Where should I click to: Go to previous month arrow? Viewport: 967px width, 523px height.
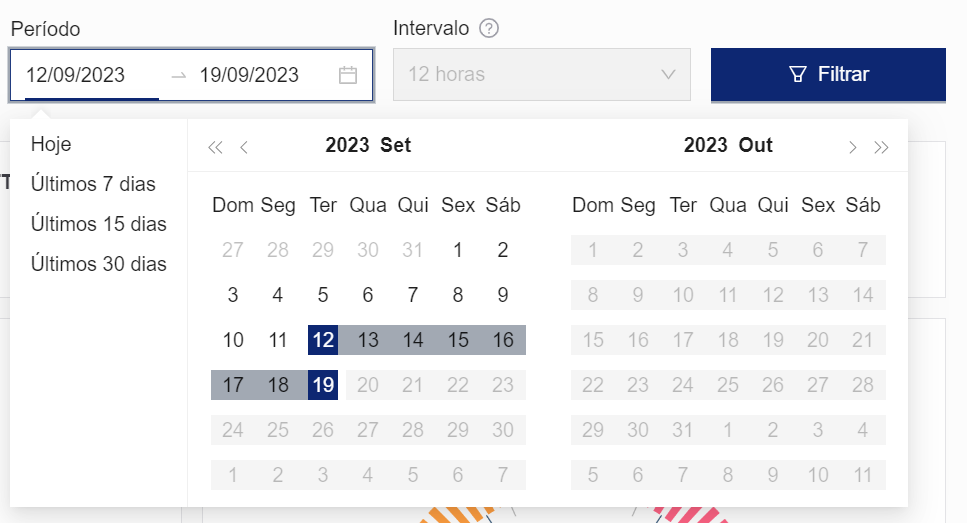pos(244,147)
